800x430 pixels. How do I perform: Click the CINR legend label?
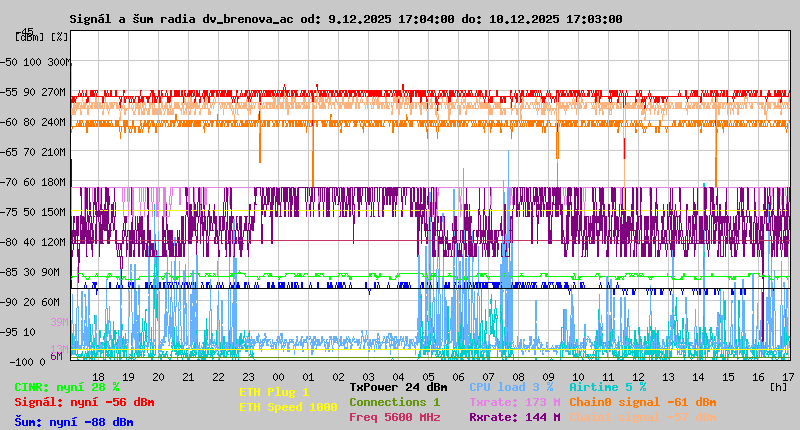click(67, 386)
